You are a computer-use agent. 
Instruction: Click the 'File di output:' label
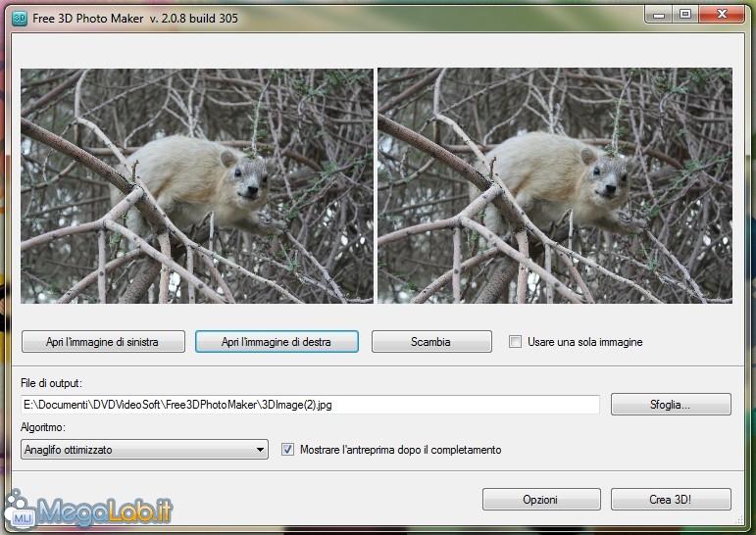point(52,383)
